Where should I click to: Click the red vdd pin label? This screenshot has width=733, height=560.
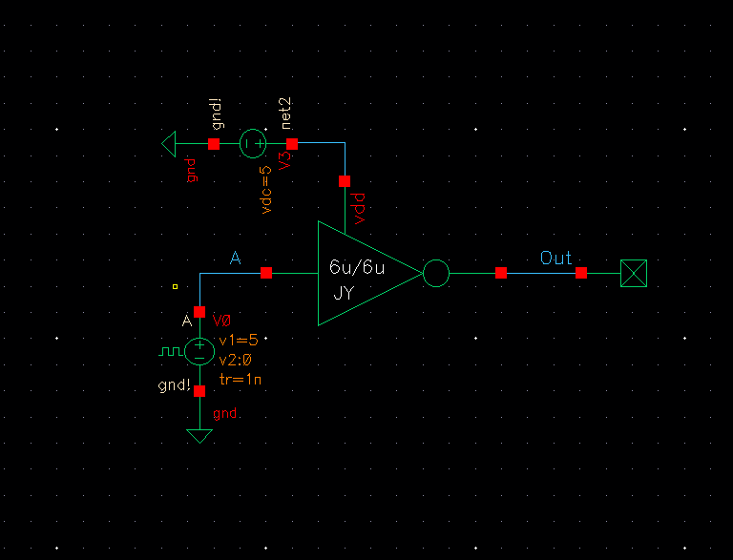click(359, 209)
